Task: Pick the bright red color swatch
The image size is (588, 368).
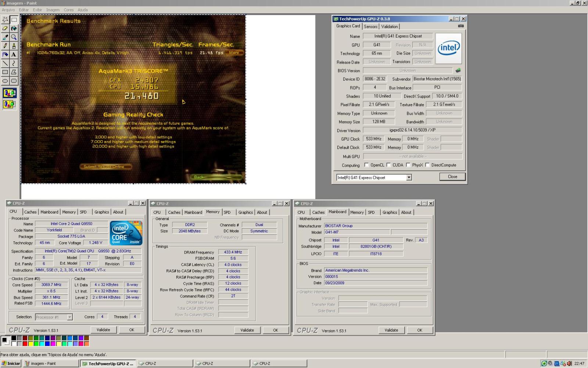Action: coord(25,344)
